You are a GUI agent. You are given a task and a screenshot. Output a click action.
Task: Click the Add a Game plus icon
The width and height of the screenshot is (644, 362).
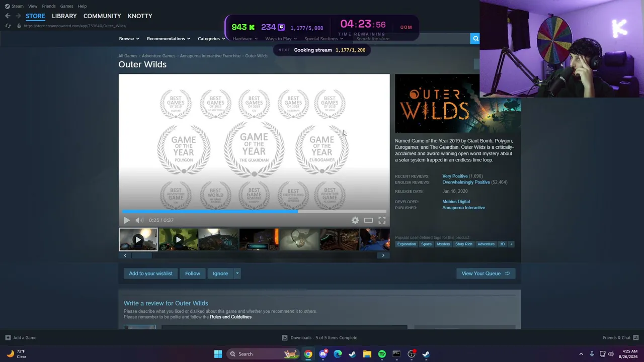8,338
